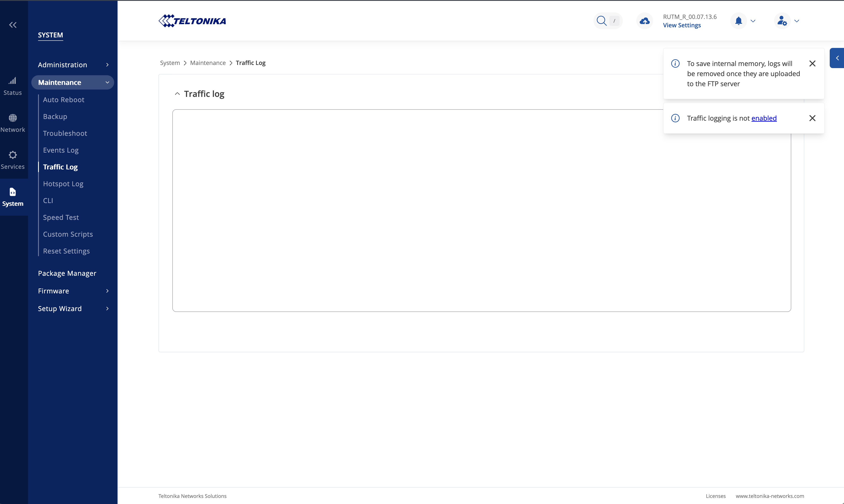
Task: Click the Teltonika logo
Action: click(192, 21)
